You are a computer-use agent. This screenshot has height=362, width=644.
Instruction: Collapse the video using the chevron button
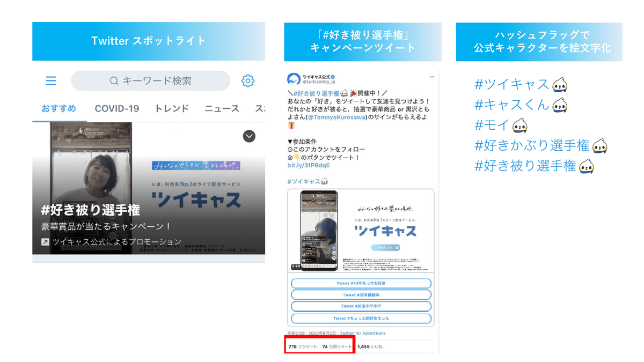pos(248,136)
